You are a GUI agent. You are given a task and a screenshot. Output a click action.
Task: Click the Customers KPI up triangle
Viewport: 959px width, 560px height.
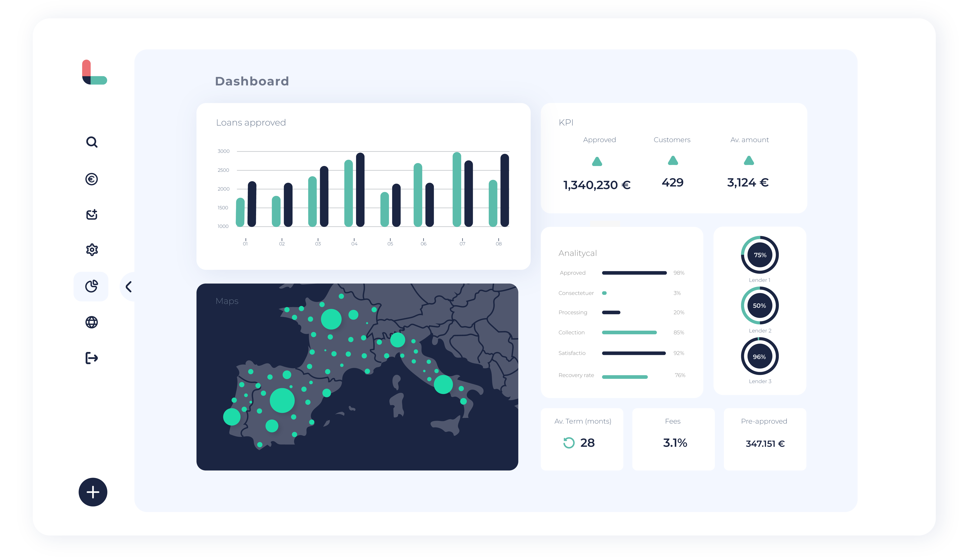[x=673, y=160]
